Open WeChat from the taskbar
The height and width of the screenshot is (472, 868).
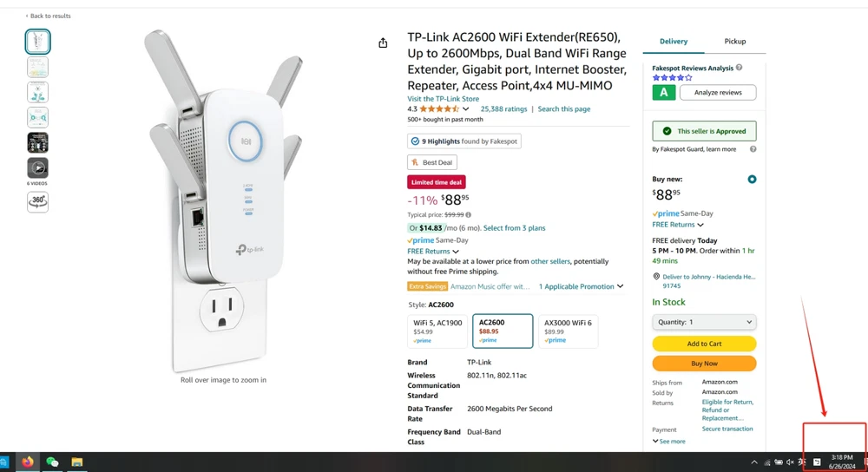pos(52,462)
